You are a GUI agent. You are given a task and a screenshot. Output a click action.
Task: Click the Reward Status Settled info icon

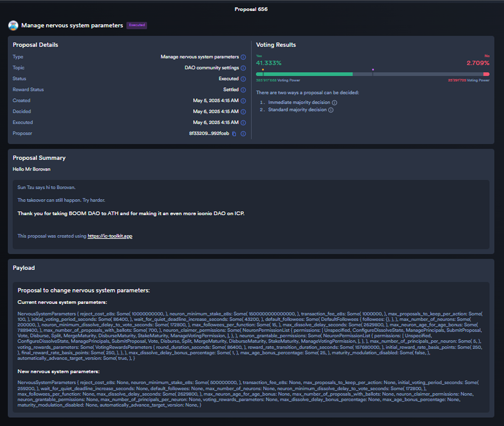pyautogui.click(x=243, y=90)
